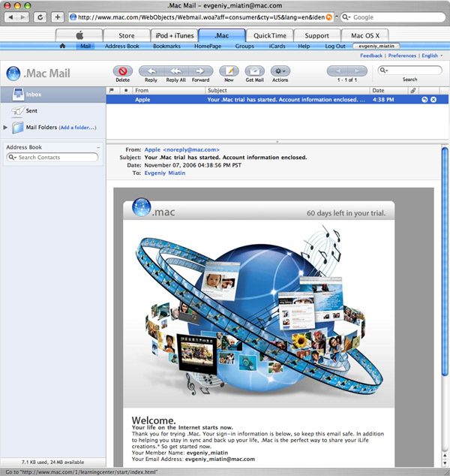Compose a New message
The image size is (450, 476).
pos(229,71)
